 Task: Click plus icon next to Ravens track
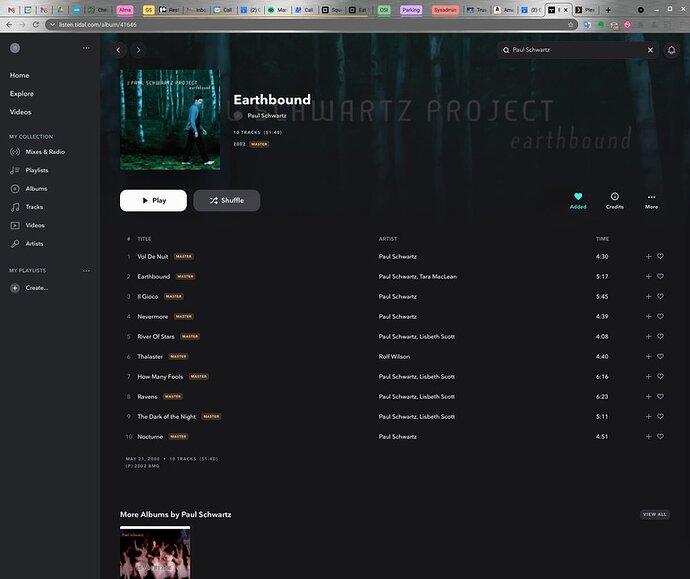[648, 396]
